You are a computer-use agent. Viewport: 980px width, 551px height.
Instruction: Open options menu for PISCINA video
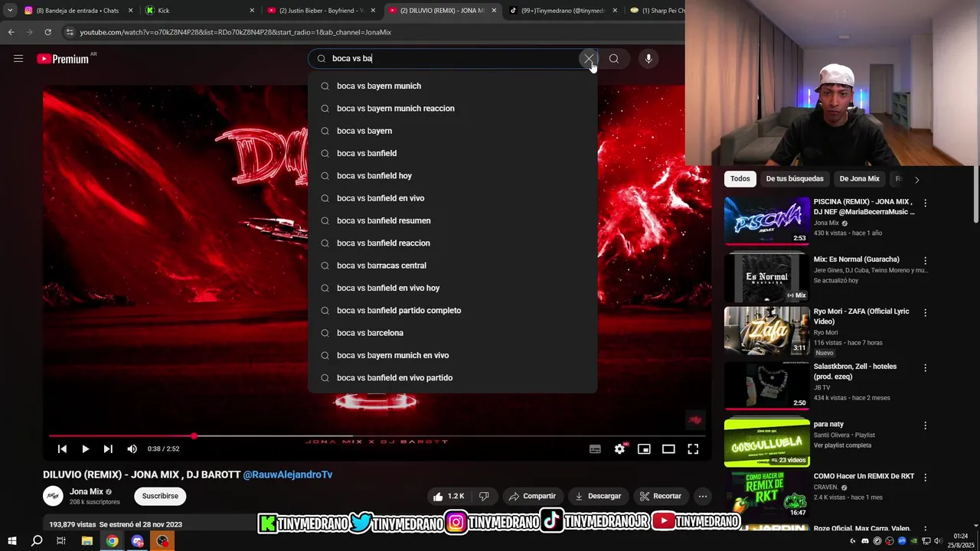tap(925, 204)
